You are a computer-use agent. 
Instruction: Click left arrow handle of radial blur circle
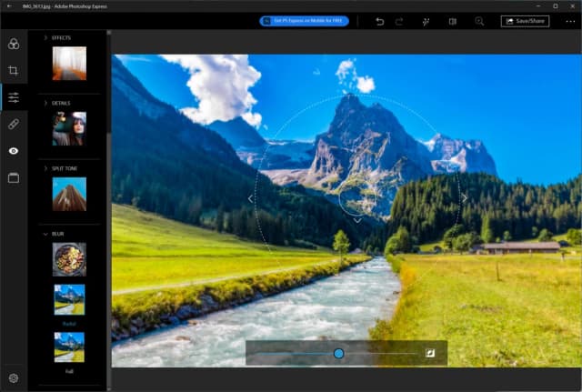coord(251,199)
